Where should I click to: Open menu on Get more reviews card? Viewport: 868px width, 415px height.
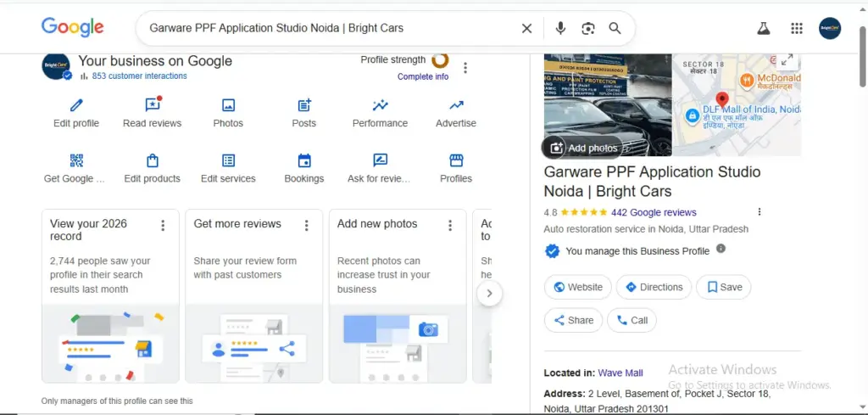tap(306, 226)
